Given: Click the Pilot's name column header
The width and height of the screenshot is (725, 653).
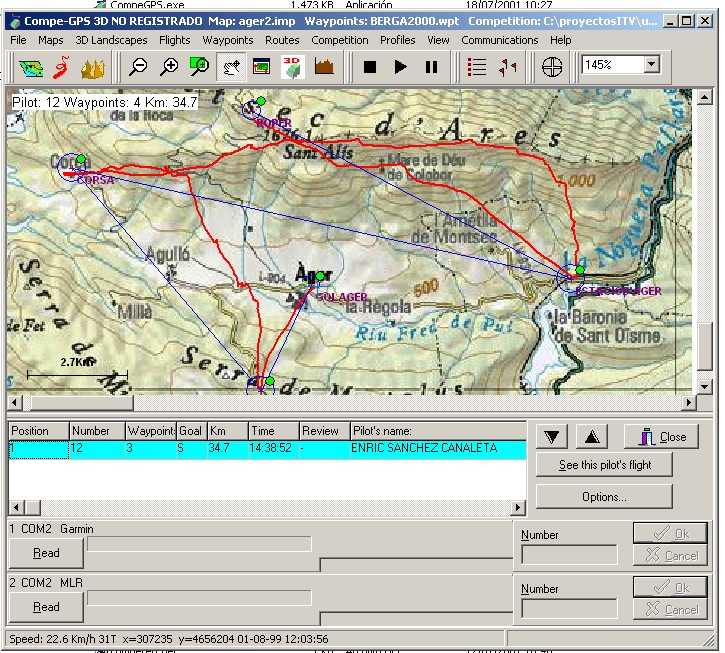Looking at the screenshot, I should tap(438, 431).
